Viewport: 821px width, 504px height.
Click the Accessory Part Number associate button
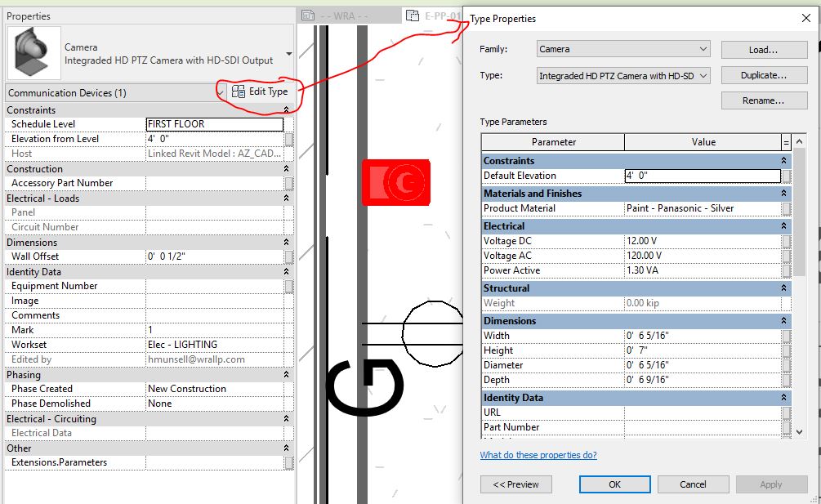pos(288,183)
